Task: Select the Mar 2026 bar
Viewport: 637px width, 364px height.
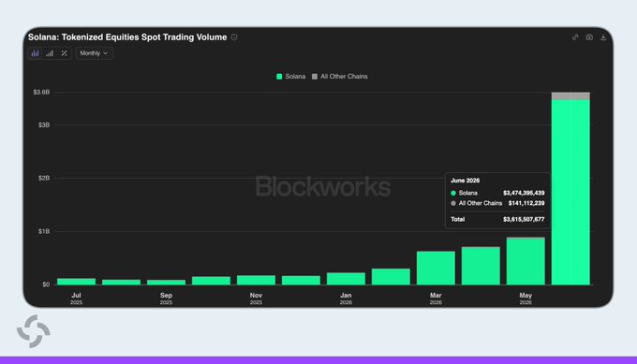Action: 436,268
